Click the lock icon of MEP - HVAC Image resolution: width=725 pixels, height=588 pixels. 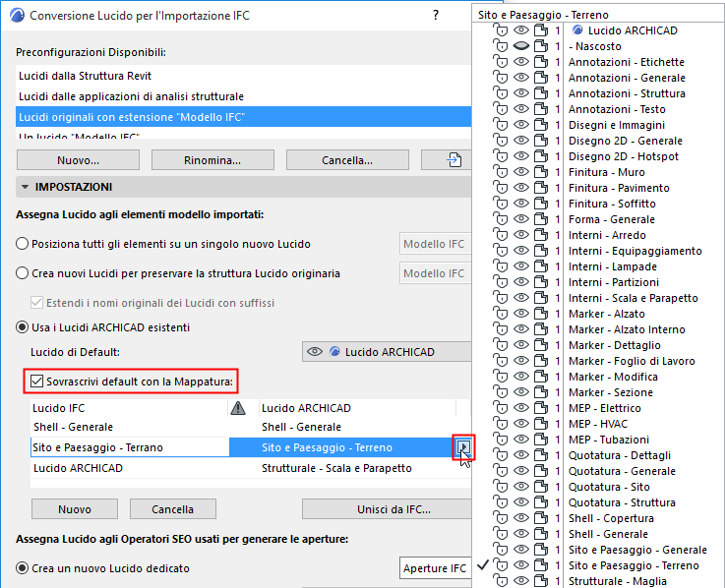coord(501,423)
